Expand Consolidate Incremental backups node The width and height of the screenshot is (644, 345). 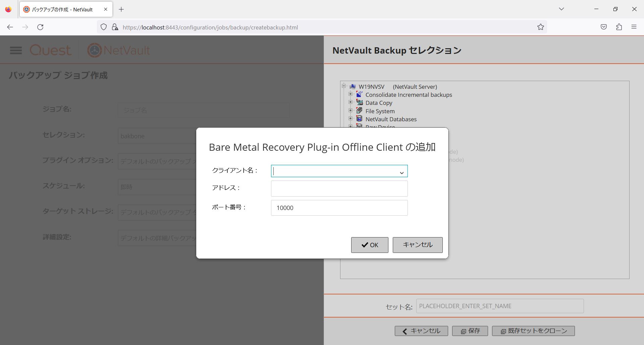point(351,94)
